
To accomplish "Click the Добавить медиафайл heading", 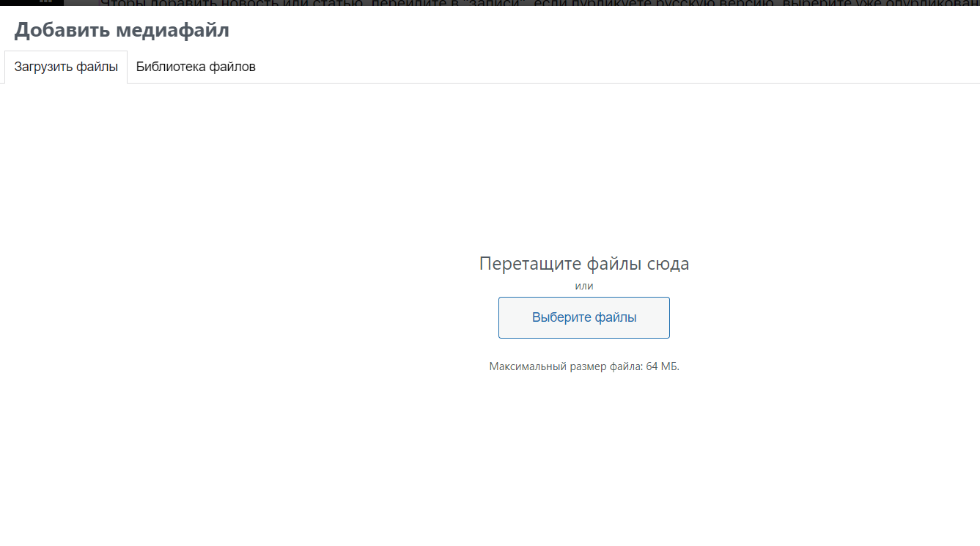I will (x=122, y=30).
